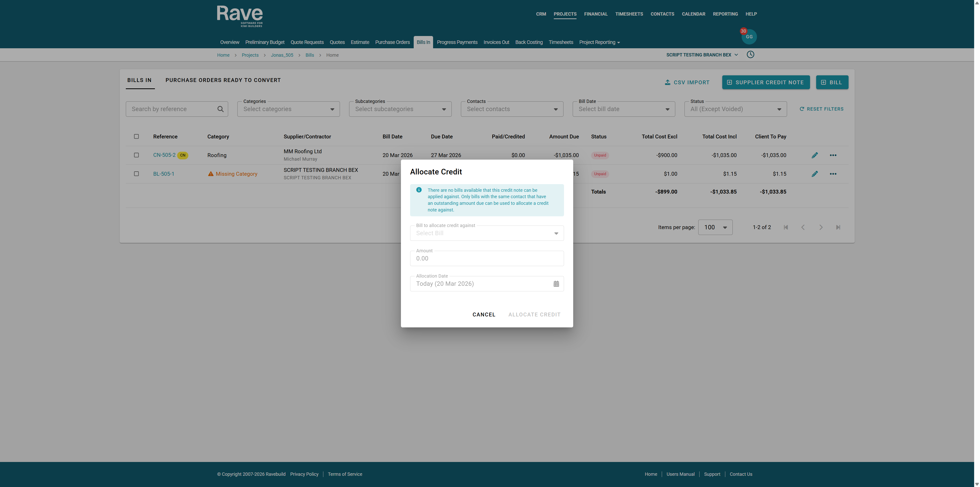Click the Supplier Credit Note button
This screenshot has height=487, width=980.
765,82
